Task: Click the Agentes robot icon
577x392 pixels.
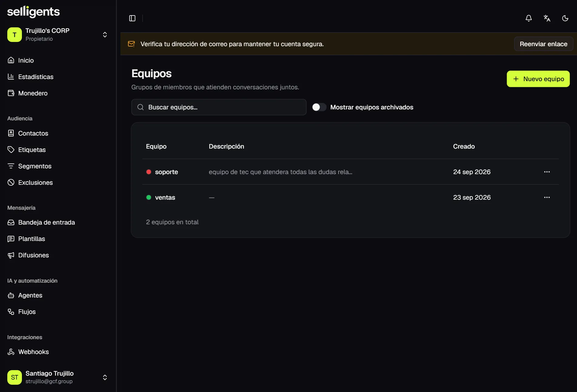Action: point(11,295)
